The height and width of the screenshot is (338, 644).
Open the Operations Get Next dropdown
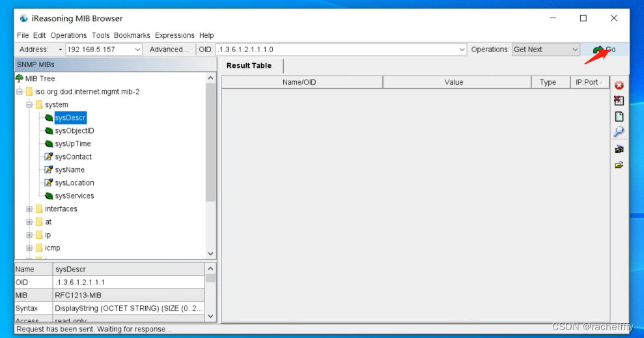(x=574, y=49)
